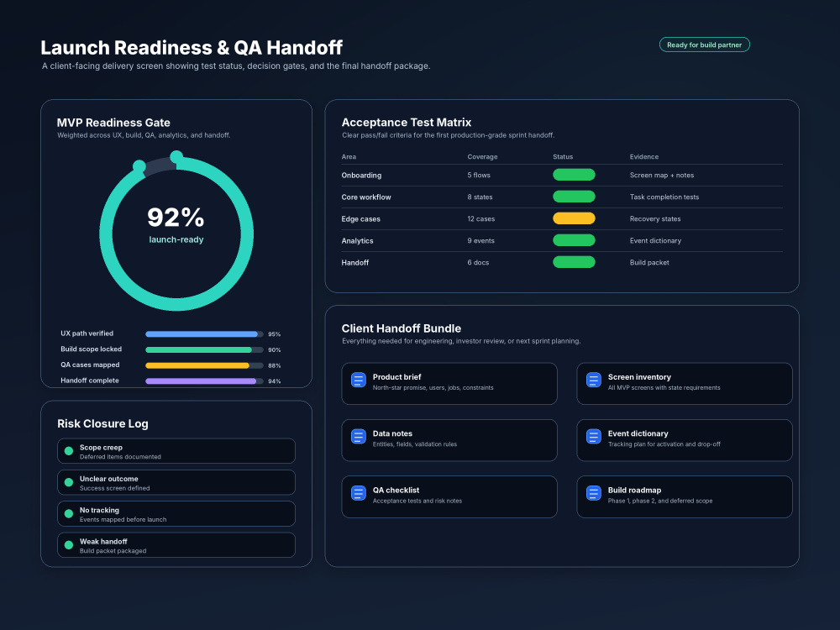Click the Build roadmap document icon
840x630 pixels.
tap(594, 493)
